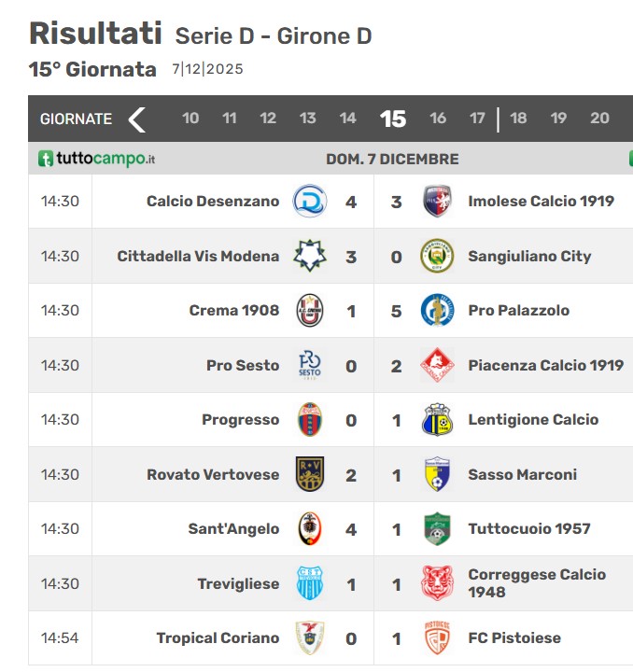Go back with the Giornate left chevron
Viewport: 633px width, 672px height.
(136, 119)
